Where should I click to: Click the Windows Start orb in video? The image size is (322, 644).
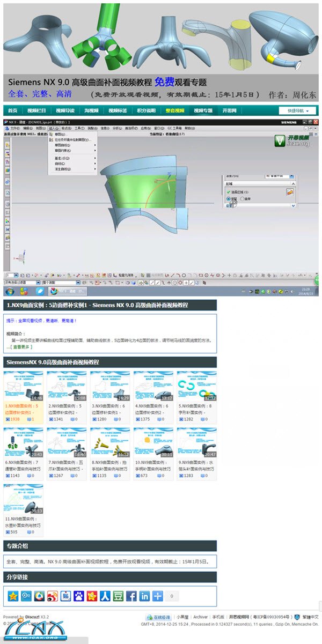(11, 291)
